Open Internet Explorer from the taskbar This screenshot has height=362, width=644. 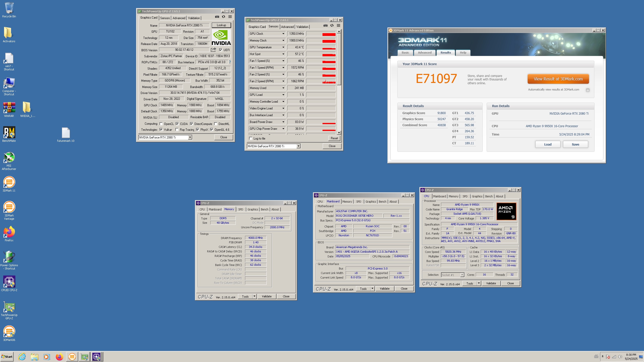[22, 356]
